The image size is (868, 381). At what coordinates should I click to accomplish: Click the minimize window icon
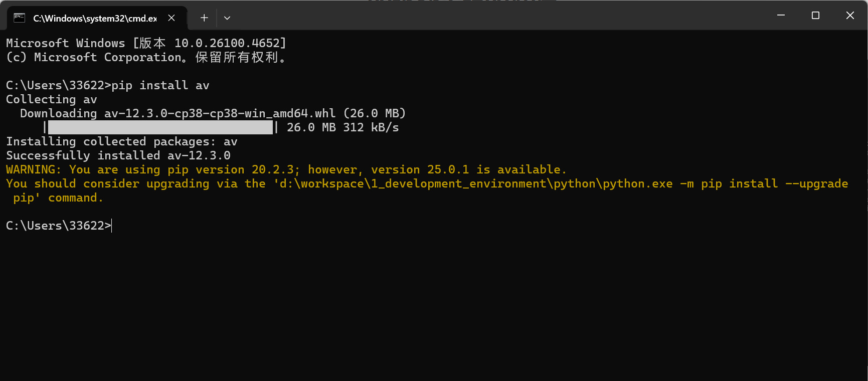(780, 15)
